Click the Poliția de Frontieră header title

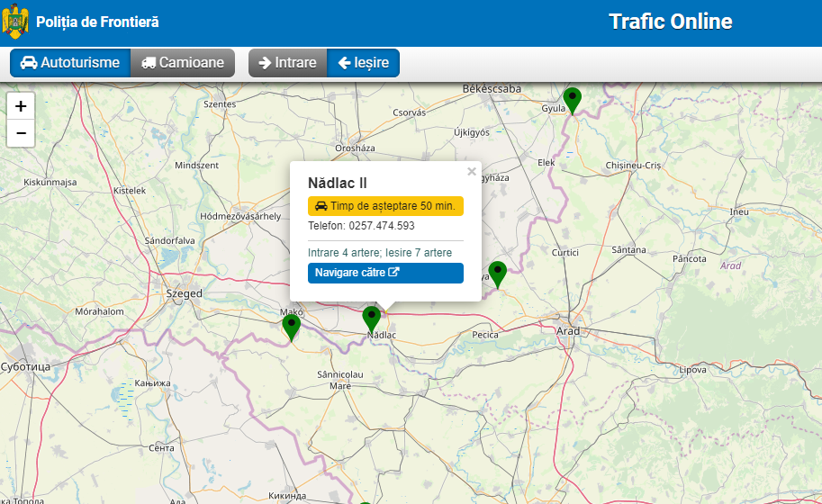pyautogui.click(x=97, y=22)
